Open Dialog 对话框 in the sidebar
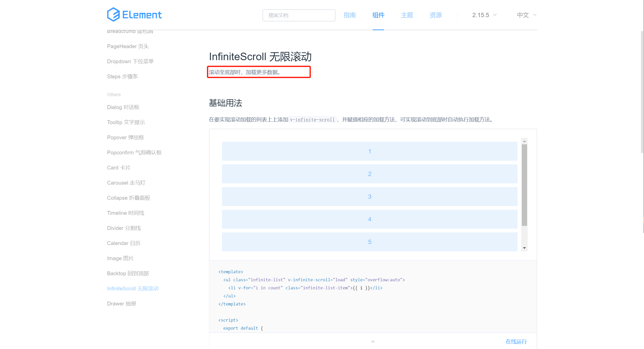 [123, 107]
